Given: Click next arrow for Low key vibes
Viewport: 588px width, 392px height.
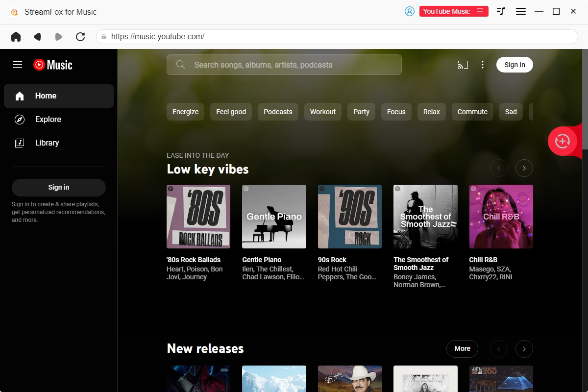Looking at the screenshot, I should [x=524, y=169].
